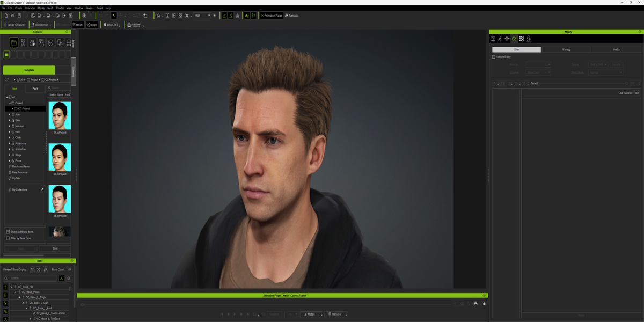The image size is (644, 322).
Task: Enable the Activate Editor checkbox
Action: [494, 57]
